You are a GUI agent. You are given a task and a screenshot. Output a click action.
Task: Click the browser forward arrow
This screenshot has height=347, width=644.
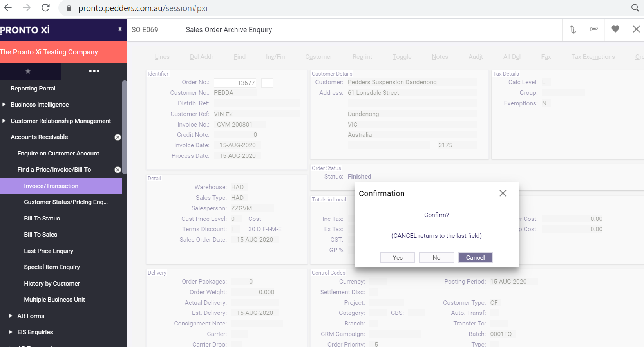[27, 8]
